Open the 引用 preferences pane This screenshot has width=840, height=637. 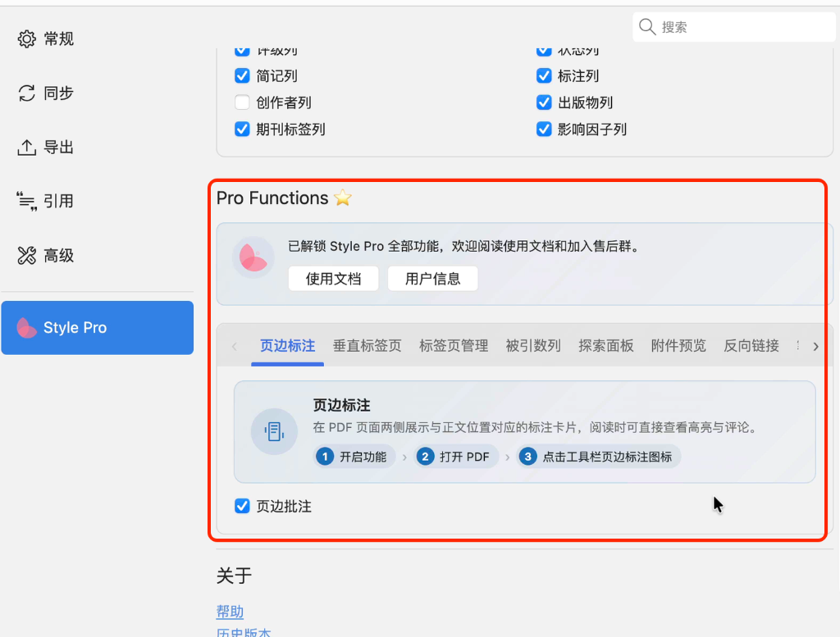point(97,202)
